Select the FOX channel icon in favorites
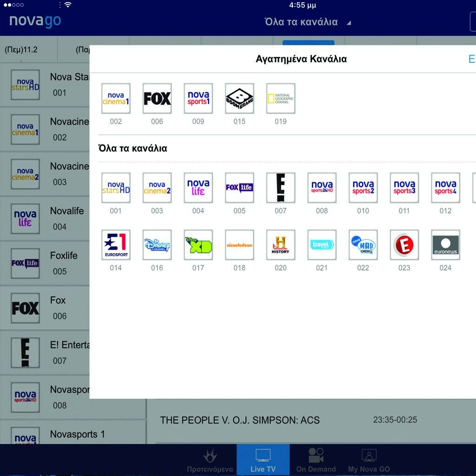476x476 pixels. 157,99
